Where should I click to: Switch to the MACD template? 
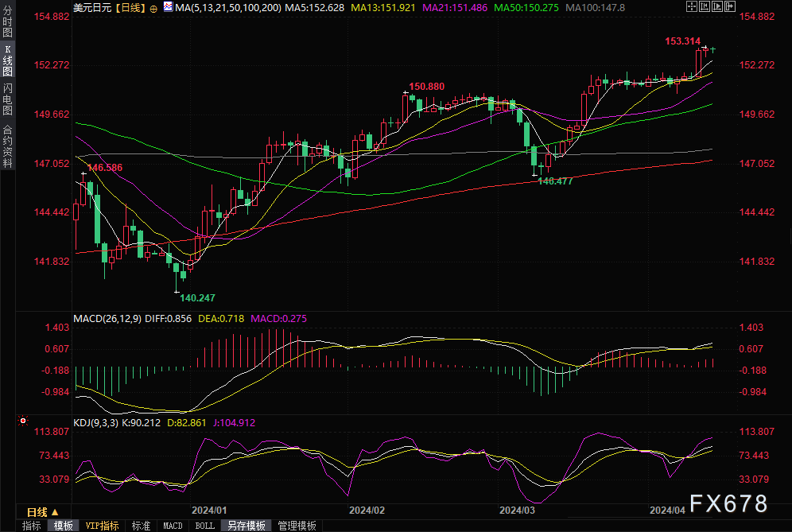tap(173, 526)
